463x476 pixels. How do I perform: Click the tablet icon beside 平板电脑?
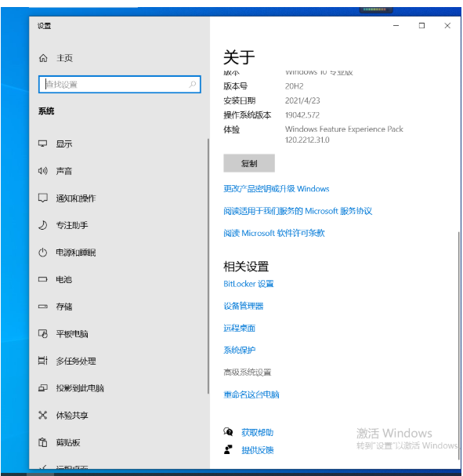pos(43,333)
